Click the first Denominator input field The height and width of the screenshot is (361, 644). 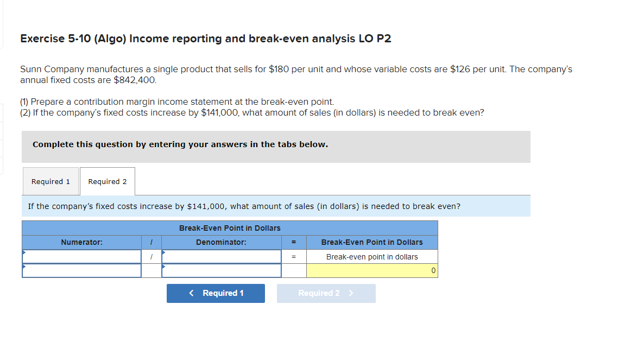[221, 256]
